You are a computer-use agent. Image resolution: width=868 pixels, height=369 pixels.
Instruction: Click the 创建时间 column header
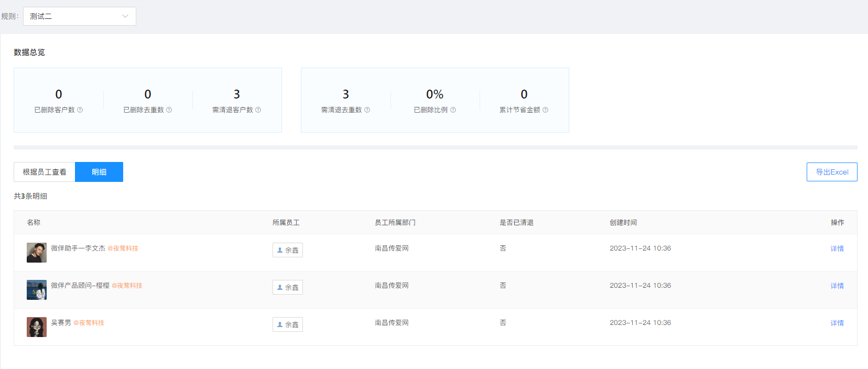click(x=623, y=223)
